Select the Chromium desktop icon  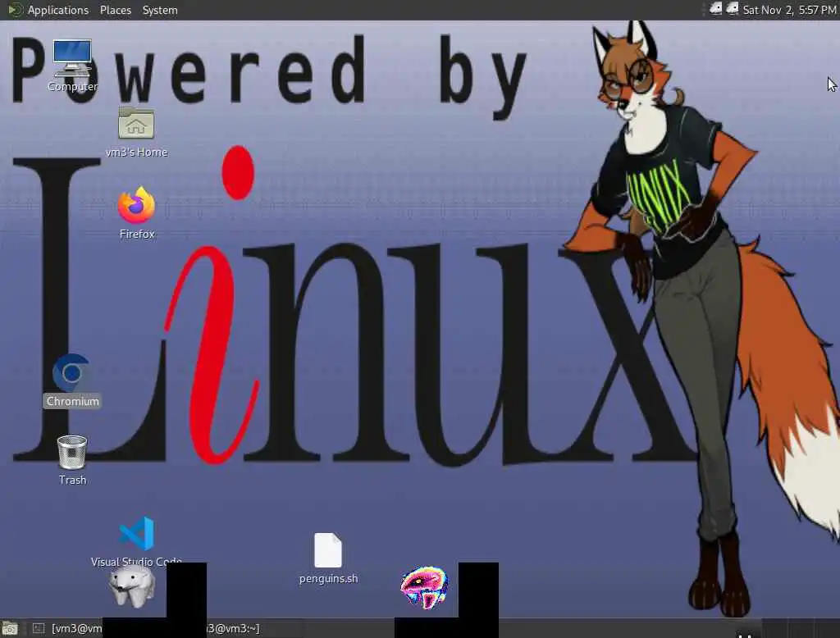(x=72, y=381)
